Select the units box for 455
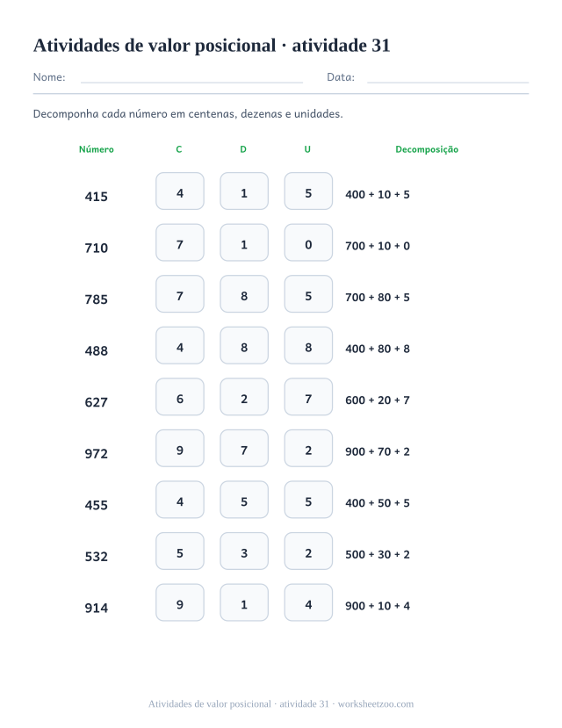562x728 pixels. coord(308,500)
